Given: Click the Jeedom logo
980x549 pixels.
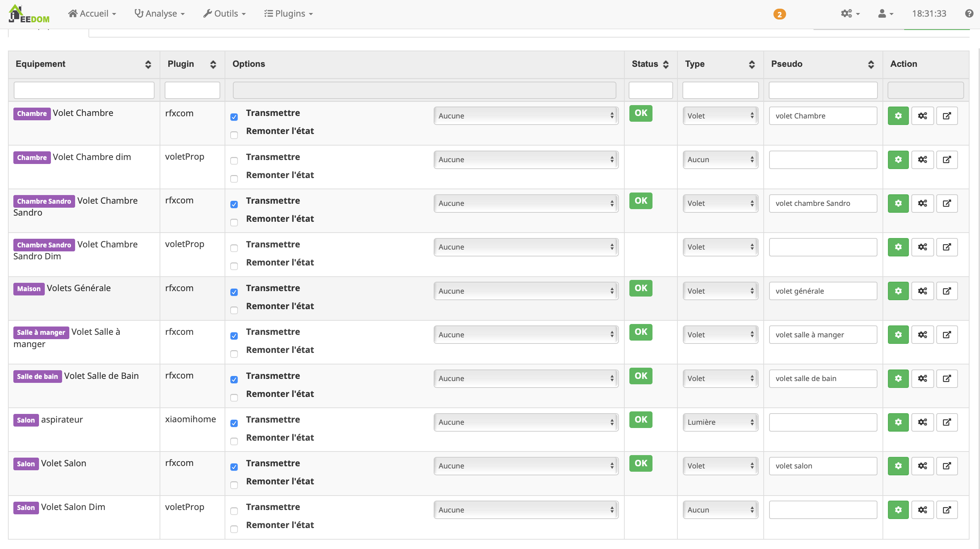Looking at the screenshot, I should 29,14.
